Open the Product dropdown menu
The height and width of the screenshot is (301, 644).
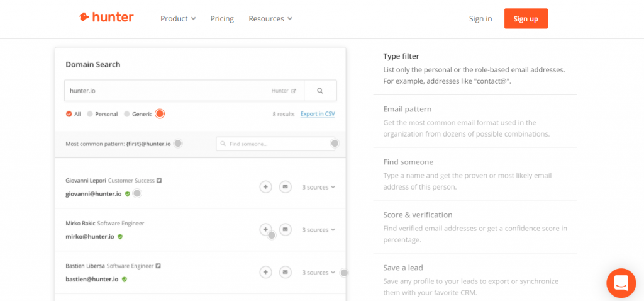178,18
